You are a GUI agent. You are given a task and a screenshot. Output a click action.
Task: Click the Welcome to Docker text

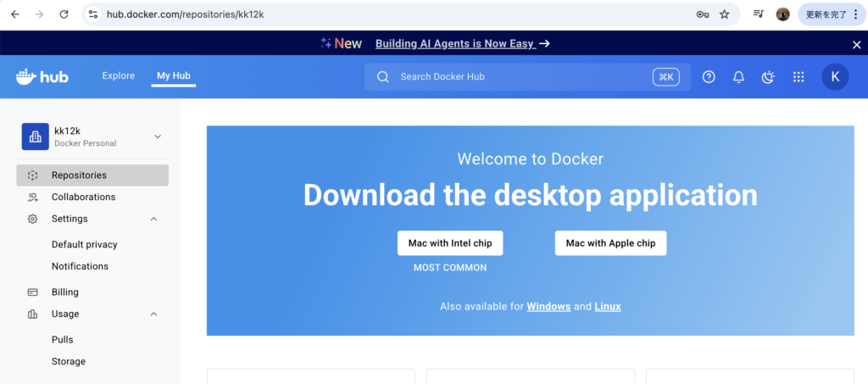[x=531, y=159]
